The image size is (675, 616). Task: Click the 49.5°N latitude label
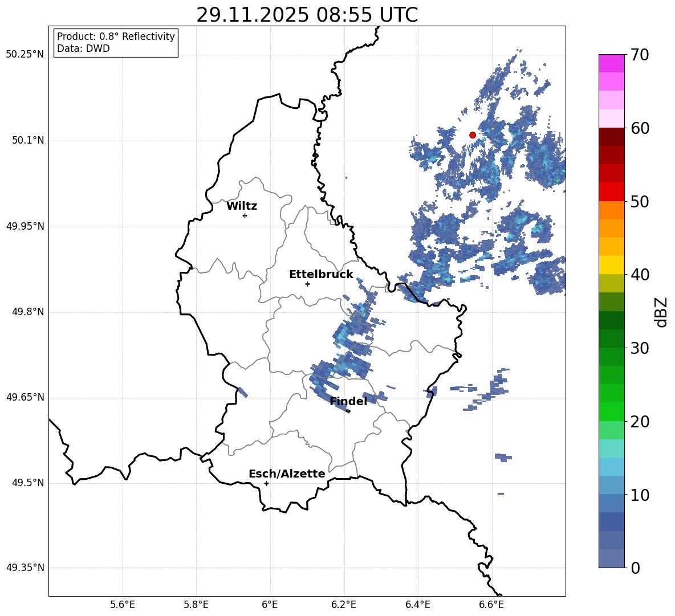click(28, 483)
